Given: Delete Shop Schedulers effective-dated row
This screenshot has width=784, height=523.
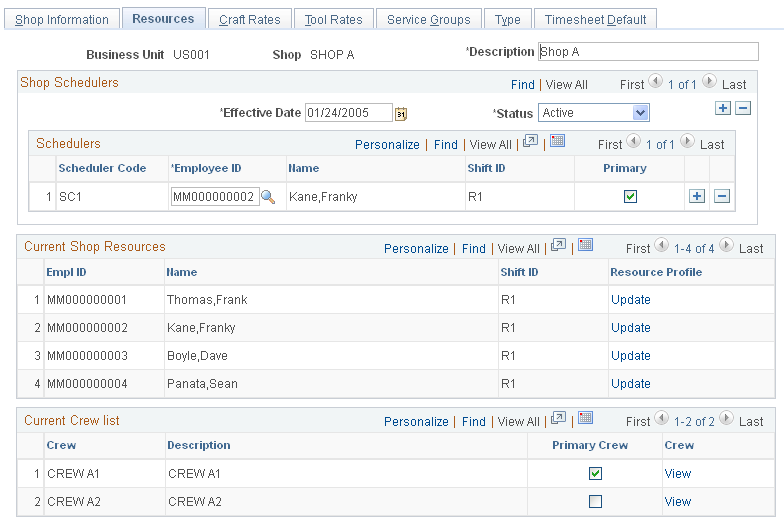Looking at the screenshot, I should coord(743,108).
